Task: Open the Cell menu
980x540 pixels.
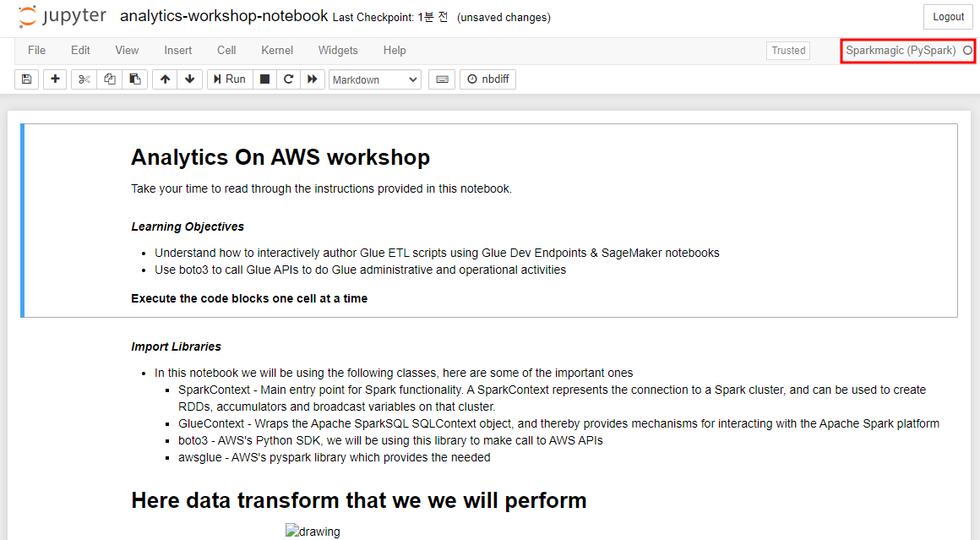Action: click(x=226, y=51)
